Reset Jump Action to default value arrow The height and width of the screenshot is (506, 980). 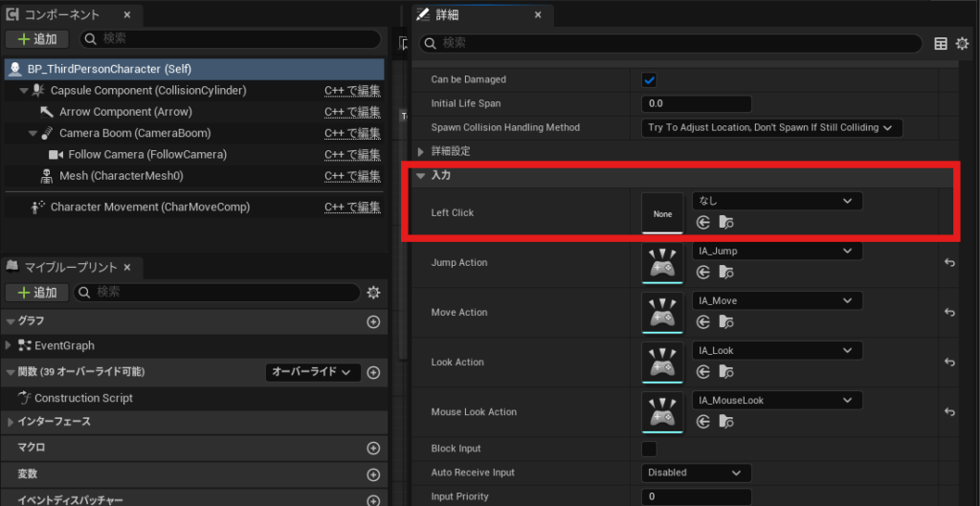pos(949,263)
